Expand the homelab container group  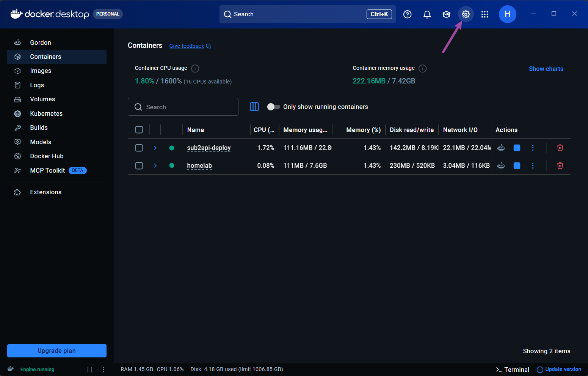point(155,165)
